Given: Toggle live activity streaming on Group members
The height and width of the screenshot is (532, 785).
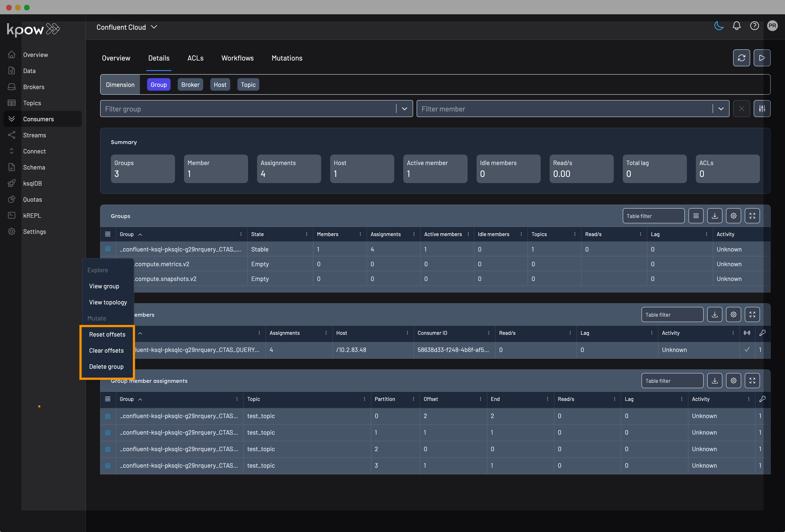Looking at the screenshot, I should coord(747,333).
